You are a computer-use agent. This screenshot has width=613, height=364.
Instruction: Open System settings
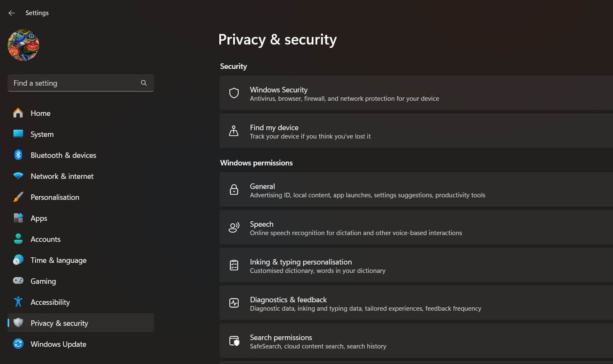pos(42,134)
